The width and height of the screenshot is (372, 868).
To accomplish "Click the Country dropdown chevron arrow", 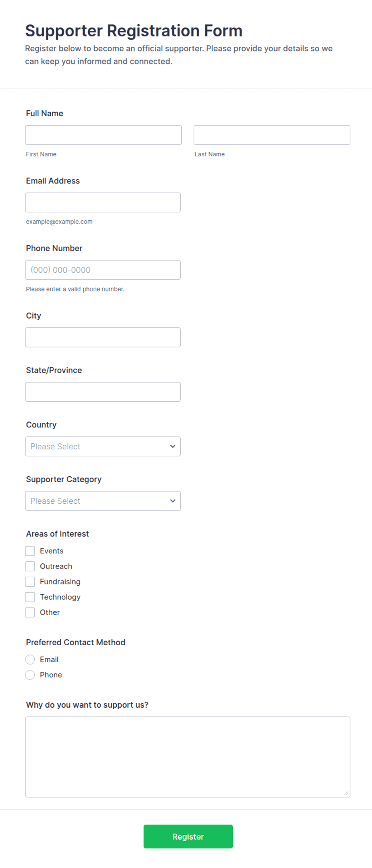I will point(173,447).
